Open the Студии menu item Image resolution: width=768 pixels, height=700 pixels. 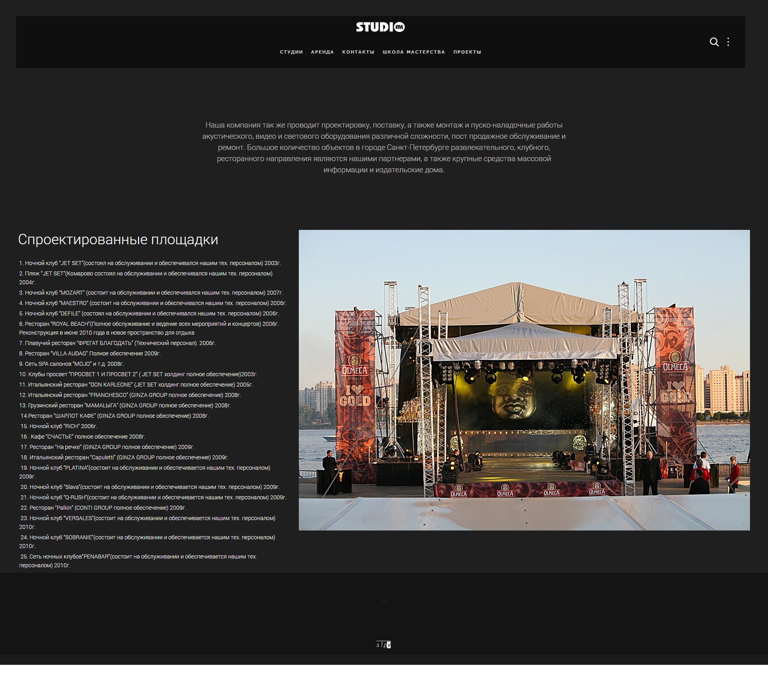point(291,52)
